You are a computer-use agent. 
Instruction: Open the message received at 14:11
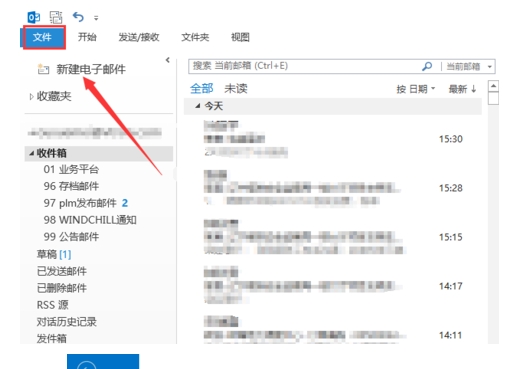333,329
